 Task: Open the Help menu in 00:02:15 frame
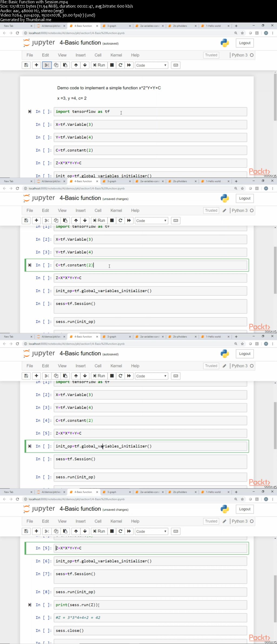(135, 521)
